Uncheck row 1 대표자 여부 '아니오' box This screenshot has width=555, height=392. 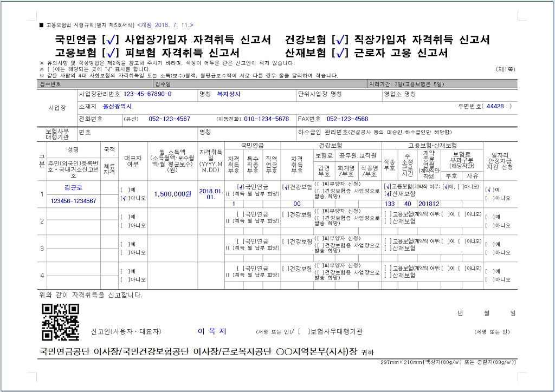tap(124, 198)
